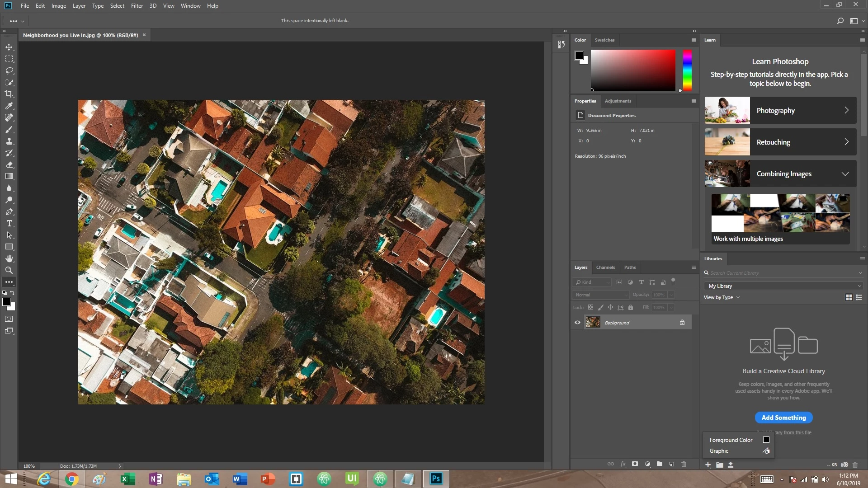Click the rainbow hue slider strip
868x488 pixels.
click(687, 70)
